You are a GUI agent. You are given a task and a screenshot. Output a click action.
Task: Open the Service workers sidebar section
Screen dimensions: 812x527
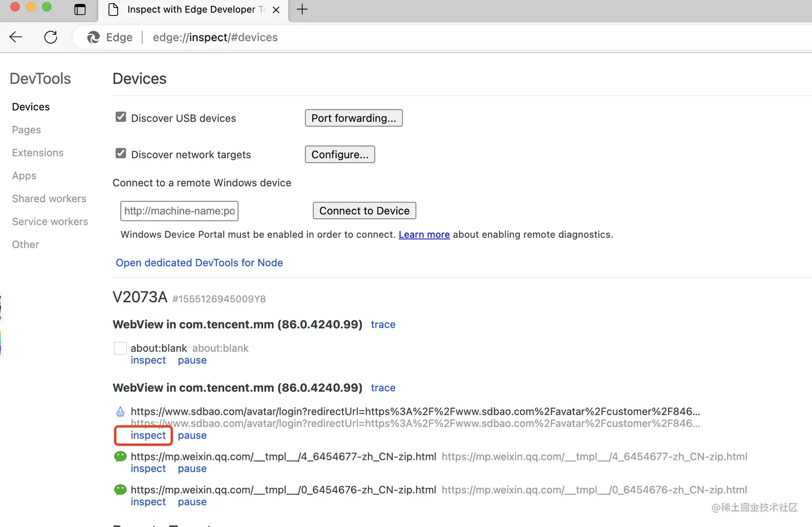[50, 222]
